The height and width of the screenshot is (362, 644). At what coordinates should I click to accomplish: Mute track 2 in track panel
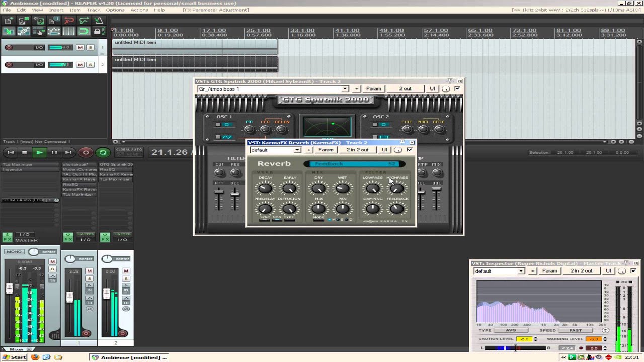tap(80, 65)
